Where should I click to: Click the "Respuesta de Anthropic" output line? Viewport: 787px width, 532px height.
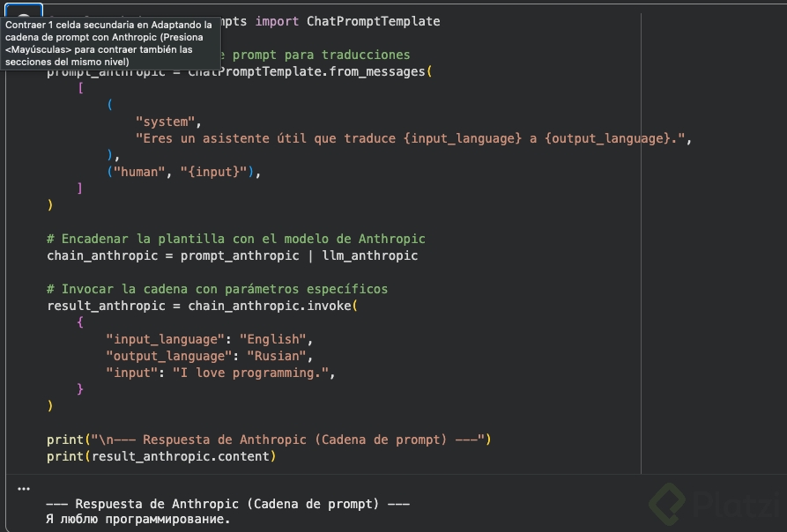pos(227,504)
